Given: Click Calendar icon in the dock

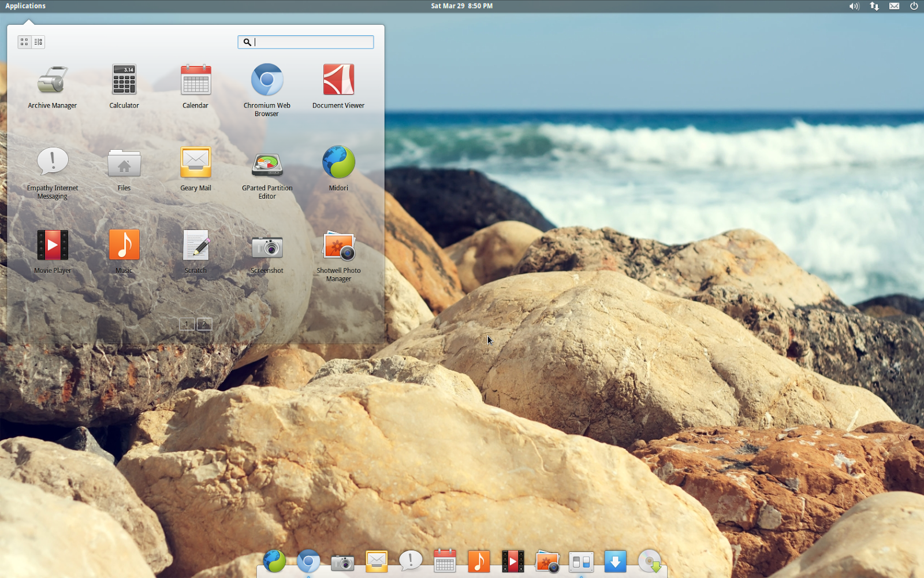Looking at the screenshot, I should [x=445, y=561].
